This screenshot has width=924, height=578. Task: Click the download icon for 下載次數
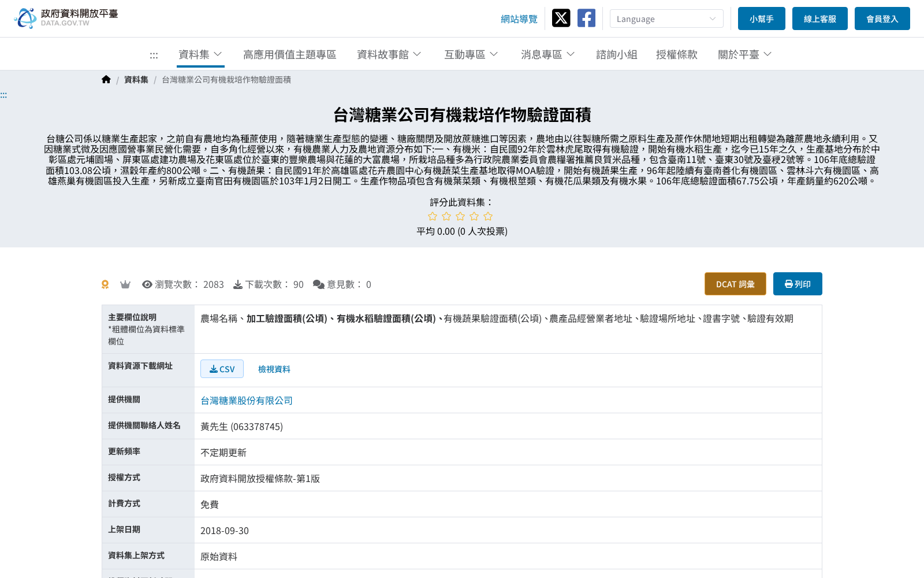(238, 284)
